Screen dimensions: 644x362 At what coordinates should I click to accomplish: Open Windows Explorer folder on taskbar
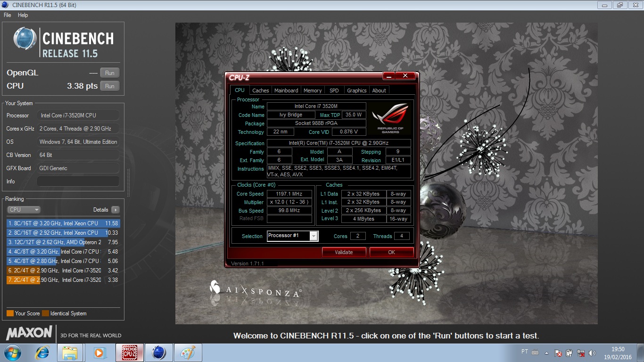point(70,353)
